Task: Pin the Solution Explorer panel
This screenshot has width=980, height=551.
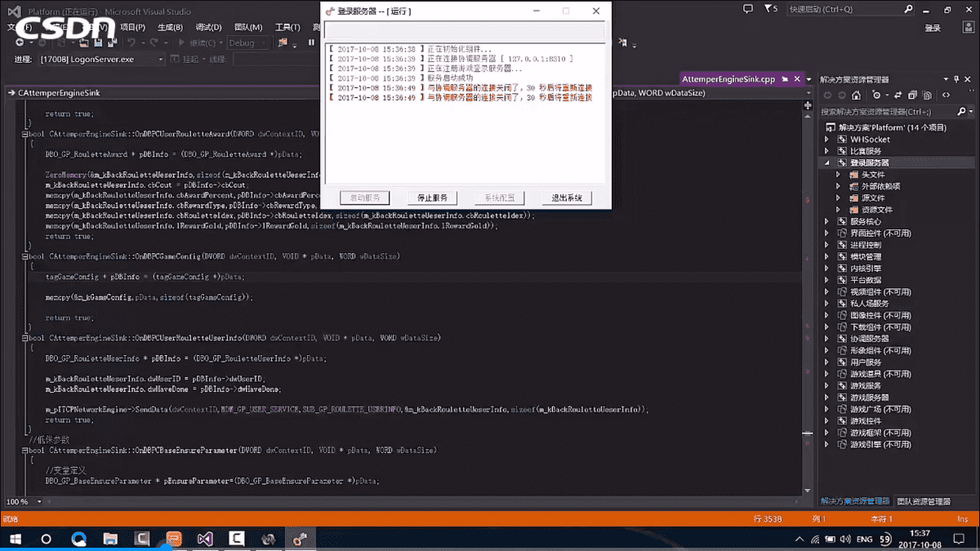Action: (x=956, y=79)
